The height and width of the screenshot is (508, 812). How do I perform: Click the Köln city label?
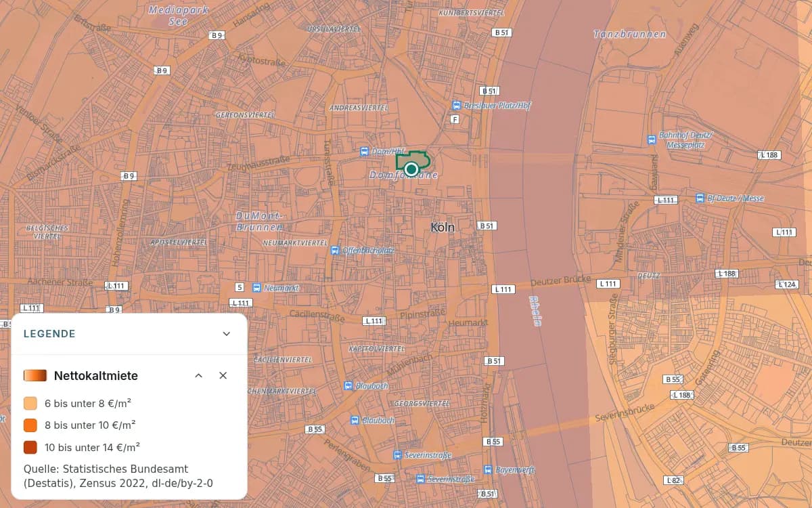pos(443,228)
